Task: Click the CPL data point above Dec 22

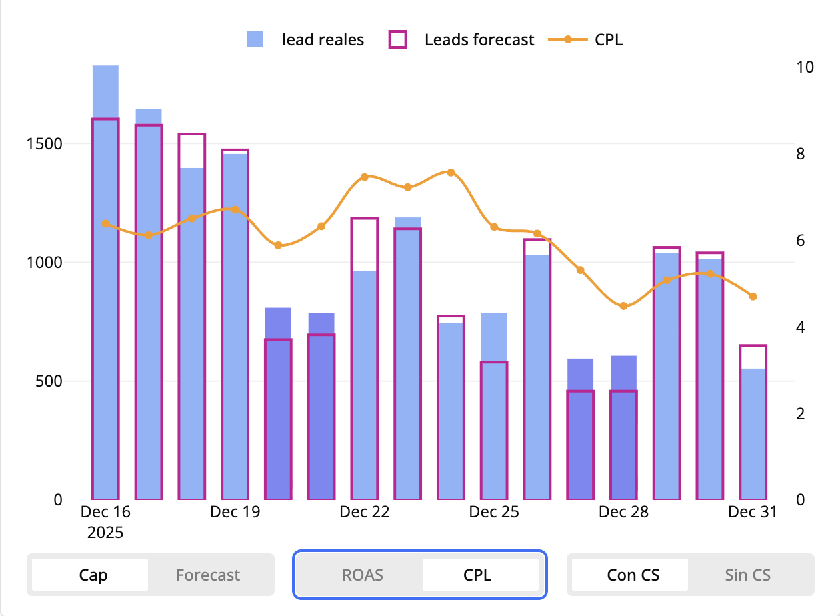Action: point(365,177)
